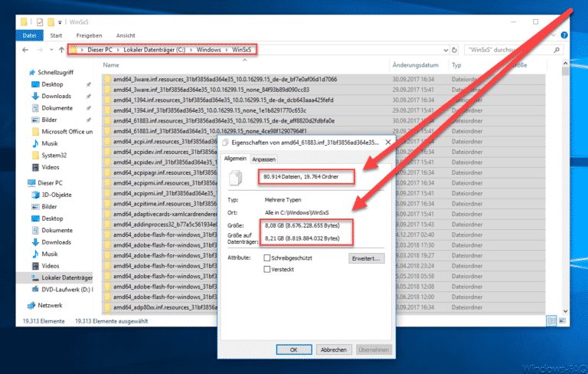Expand the ribbon chevron
The height and width of the screenshot is (374, 588).
[553, 35]
